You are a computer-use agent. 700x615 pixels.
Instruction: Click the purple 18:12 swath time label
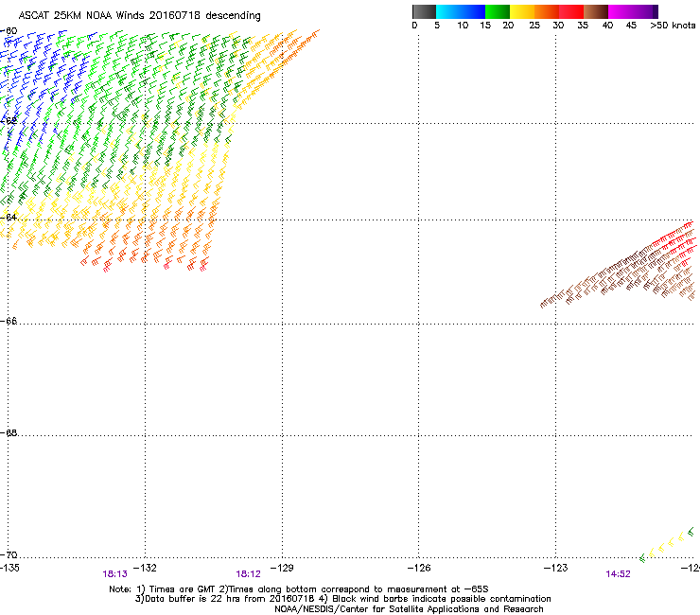tap(248, 574)
